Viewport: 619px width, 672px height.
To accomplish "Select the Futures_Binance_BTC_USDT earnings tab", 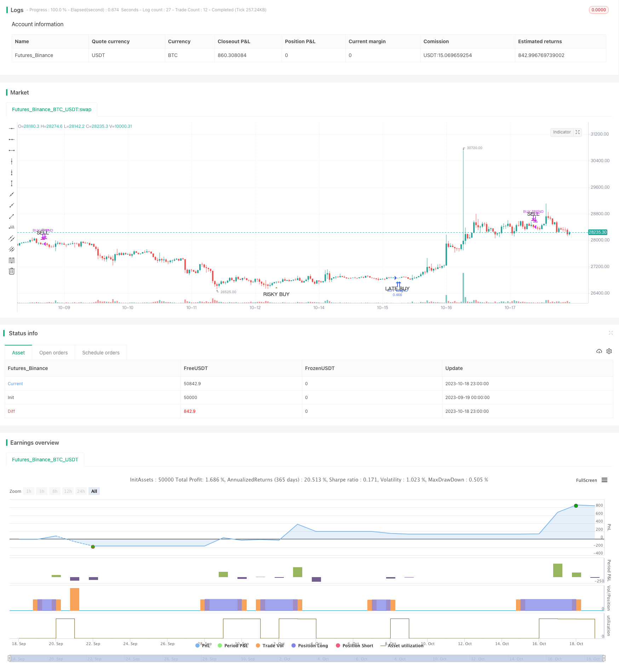I will coord(45,460).
